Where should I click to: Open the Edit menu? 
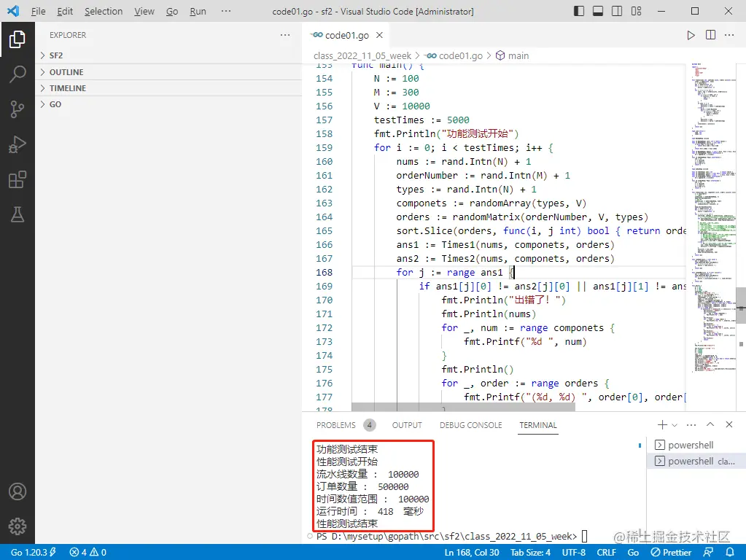[x=65, y=11]
